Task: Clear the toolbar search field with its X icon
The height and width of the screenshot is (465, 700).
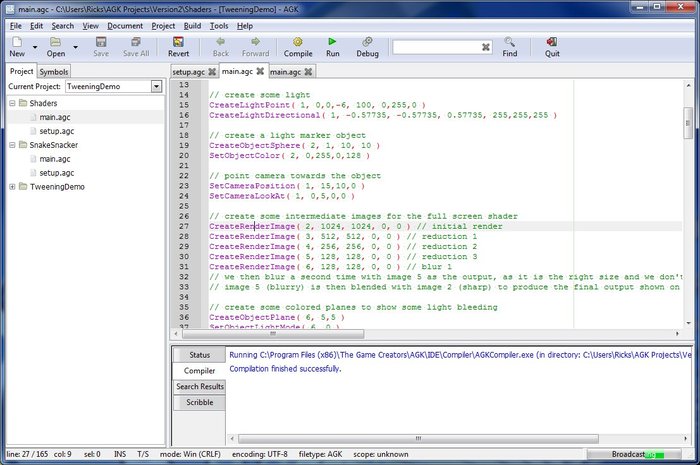Action: coord(486,47)
